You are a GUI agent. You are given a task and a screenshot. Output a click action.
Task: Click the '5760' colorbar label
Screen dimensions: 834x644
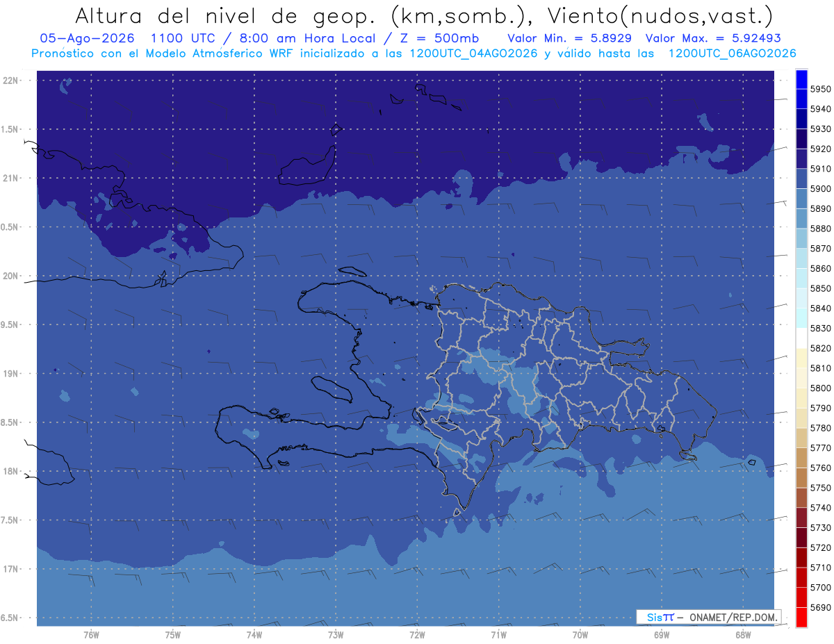pyautogui.click(x=821, y=468)
